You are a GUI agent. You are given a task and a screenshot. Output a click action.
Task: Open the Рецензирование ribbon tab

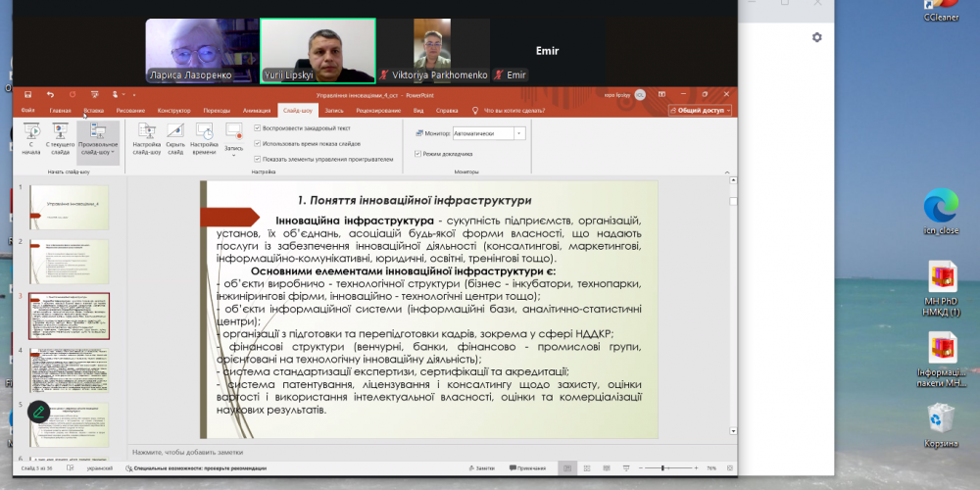click(x=378, y=111)
